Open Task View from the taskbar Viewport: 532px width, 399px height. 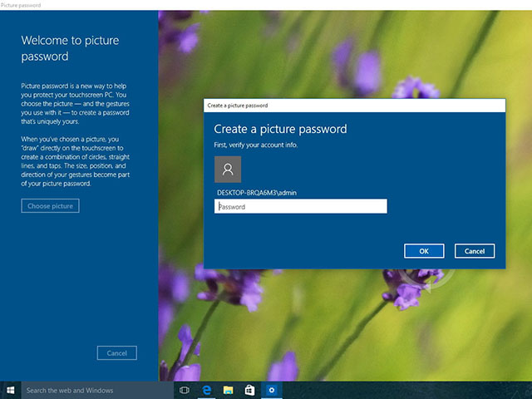tap(185, 390)
